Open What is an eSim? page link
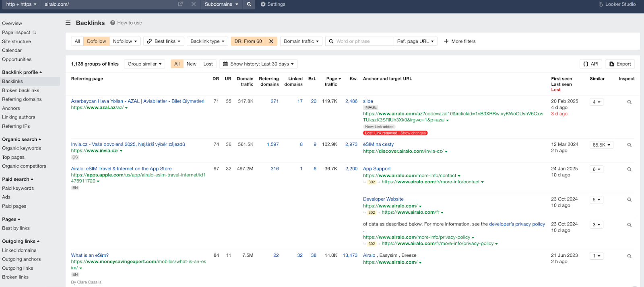The image size is (644, 287). [90, 255]
